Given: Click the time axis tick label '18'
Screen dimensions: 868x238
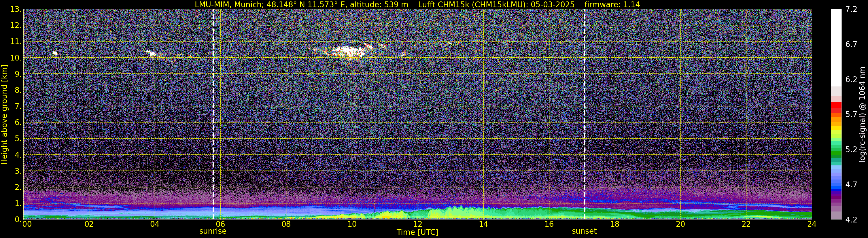Looking at the screenshot, I should 614,224.
